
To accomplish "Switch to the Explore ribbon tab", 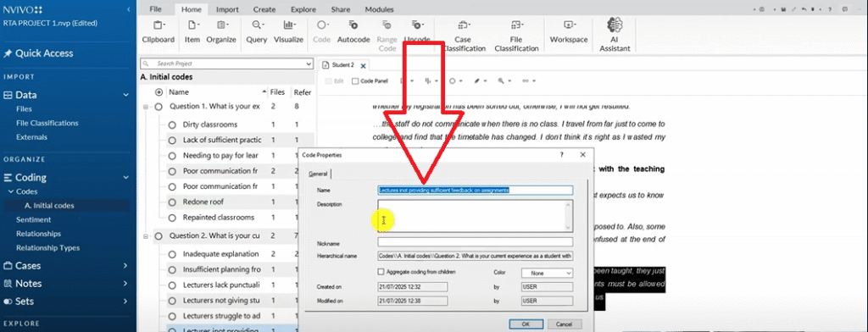I will (303, 9).
